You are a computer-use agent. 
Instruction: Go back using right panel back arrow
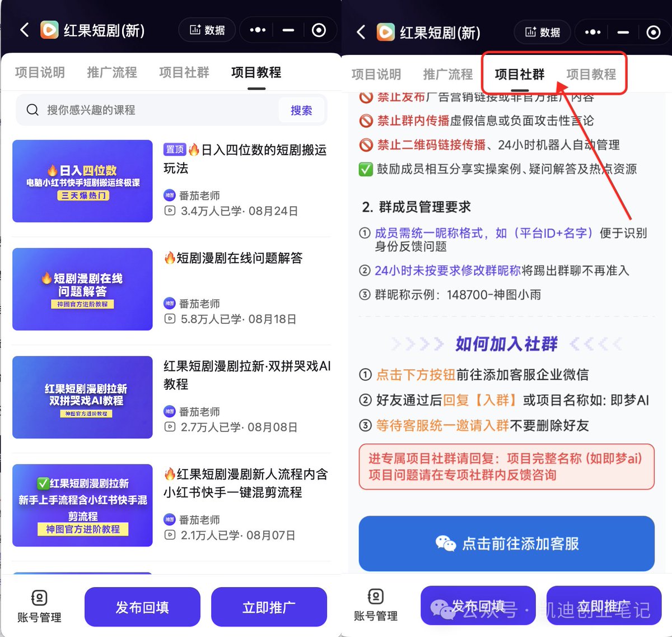361,32
